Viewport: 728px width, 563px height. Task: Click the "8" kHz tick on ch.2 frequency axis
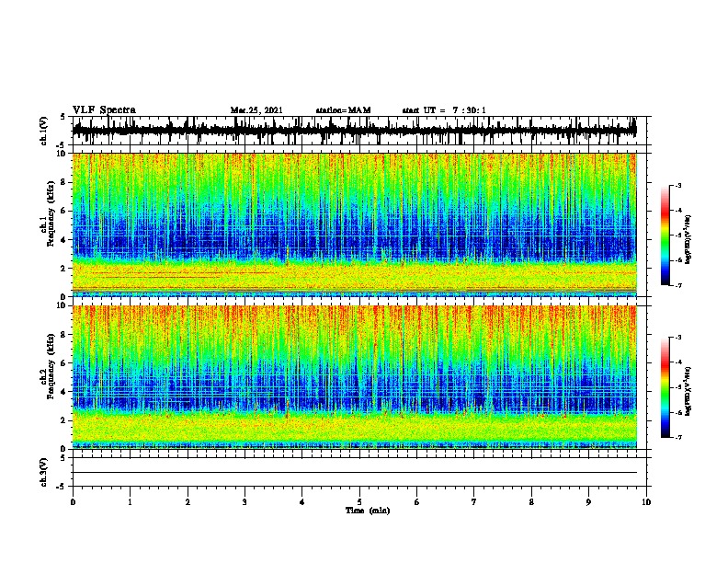(63, 335)
